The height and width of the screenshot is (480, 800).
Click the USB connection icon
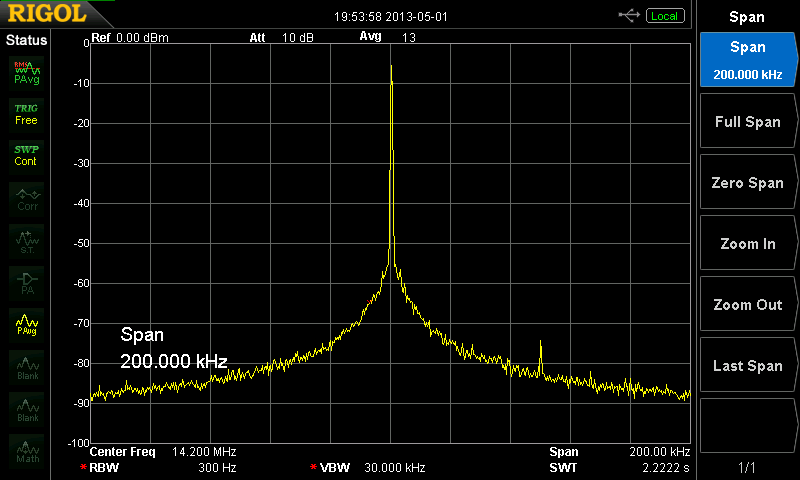pos(630,15)
